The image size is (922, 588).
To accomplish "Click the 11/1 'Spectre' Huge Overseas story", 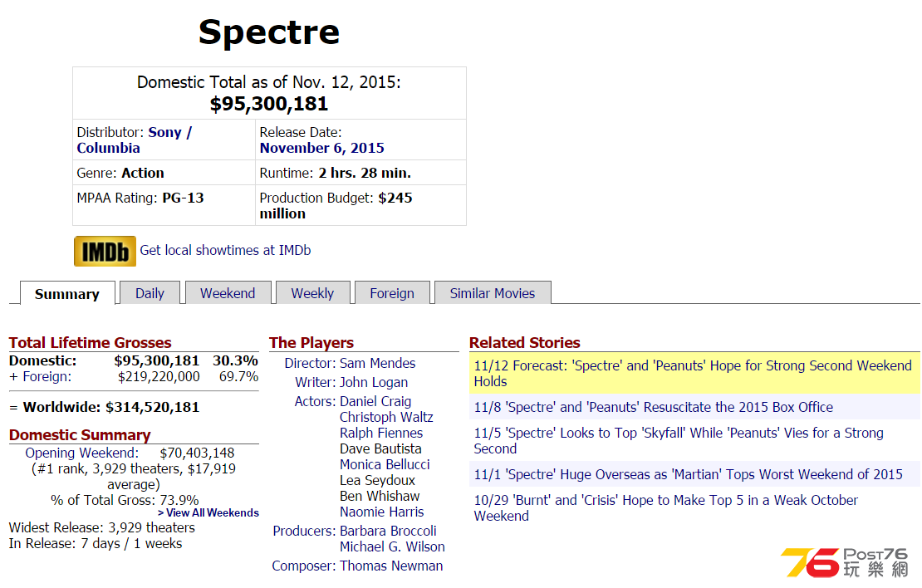I will (x=688, y=474).
